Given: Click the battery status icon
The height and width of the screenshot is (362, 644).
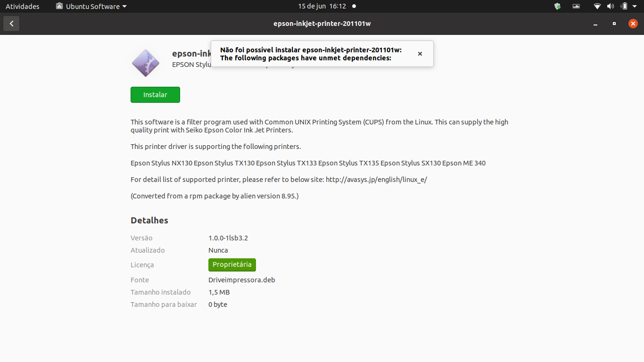Looking at the screenshot, I should (624, 6).
